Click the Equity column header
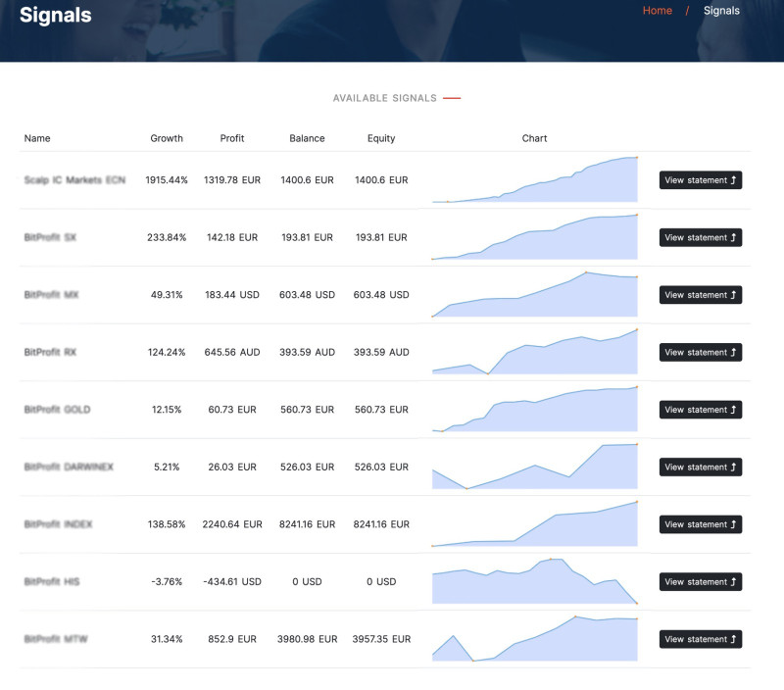 (x=381, y=138)
